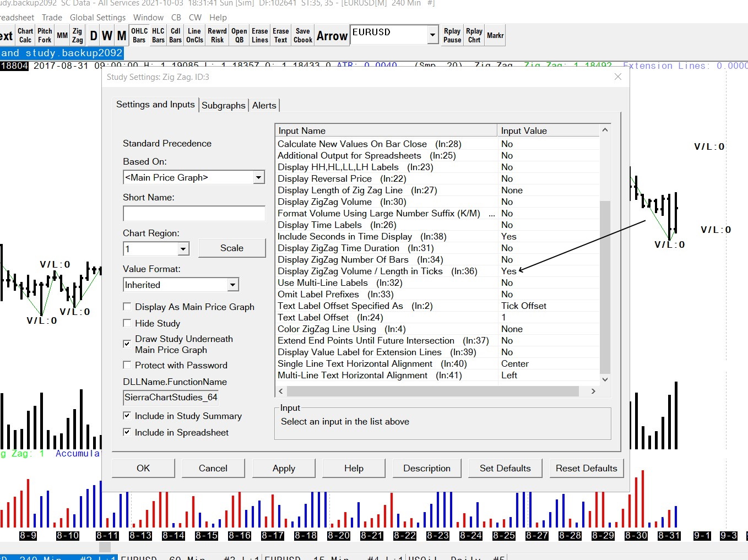The height and width of the screenshot is (560, 748).
Task: Open the Chart Calc tool
Action: click(25, 35)
